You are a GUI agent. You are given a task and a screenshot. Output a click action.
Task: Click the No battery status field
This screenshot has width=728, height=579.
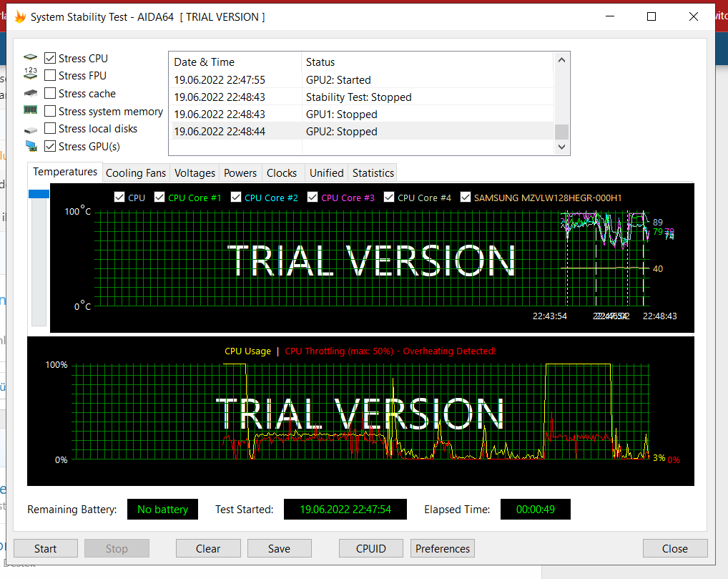(162, 510)
